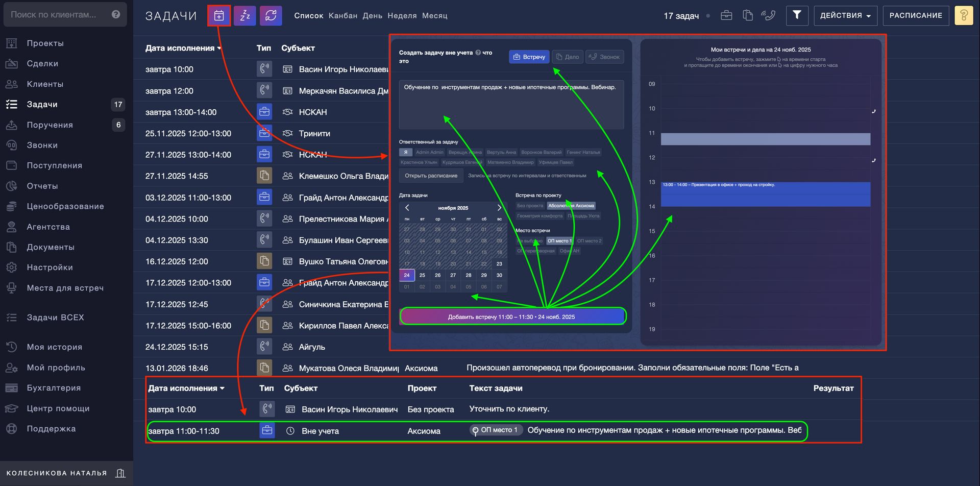The image size is (980, 486).
Task: Switch to the Неделя view
Action: pos(402,16)
